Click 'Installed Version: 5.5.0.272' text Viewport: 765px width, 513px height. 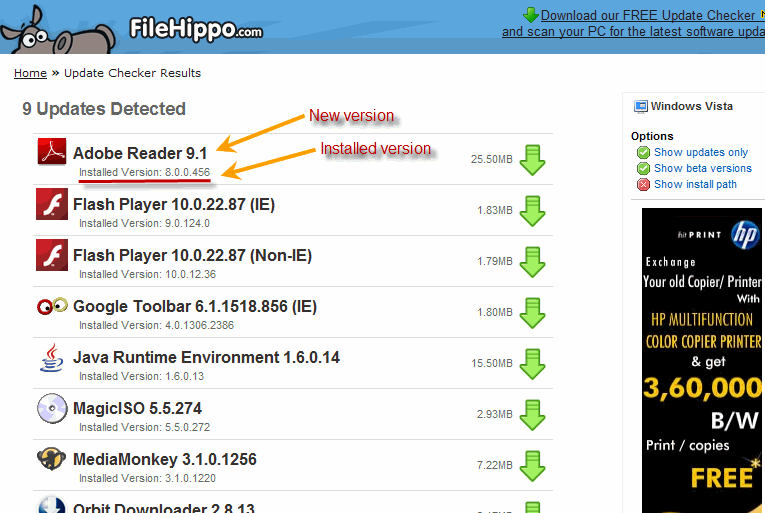(144, 427)
